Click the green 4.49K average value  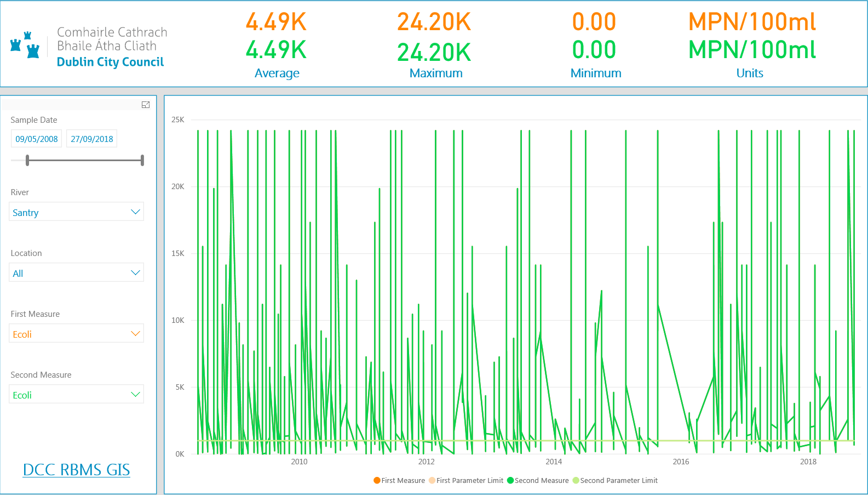pos(276,50)
